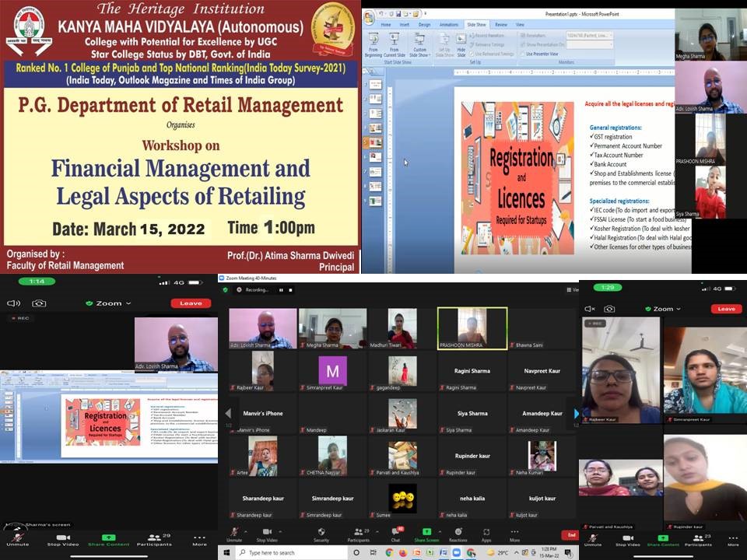The image size is (747, 560).
Task: Switch to the Home ribbon tab
Action: click(x=386, y=25)
